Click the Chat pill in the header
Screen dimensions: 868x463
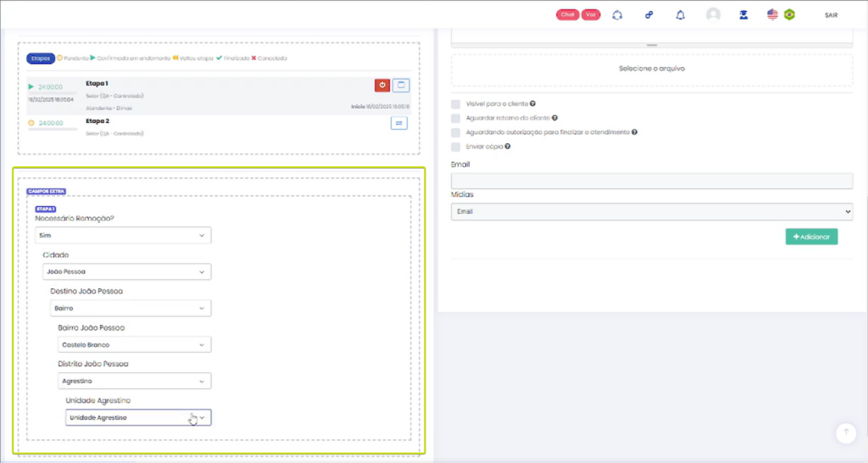coord(568,15)
